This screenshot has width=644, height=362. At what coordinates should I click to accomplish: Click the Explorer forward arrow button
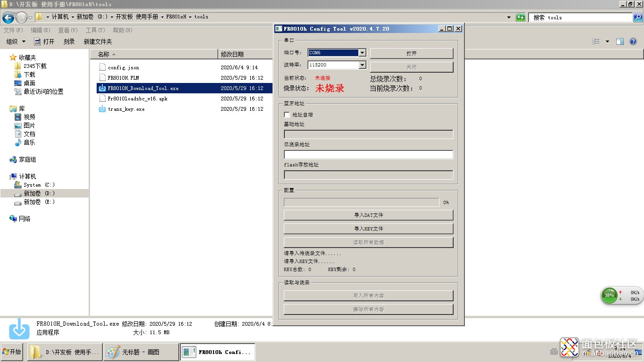tap(21, 17)
